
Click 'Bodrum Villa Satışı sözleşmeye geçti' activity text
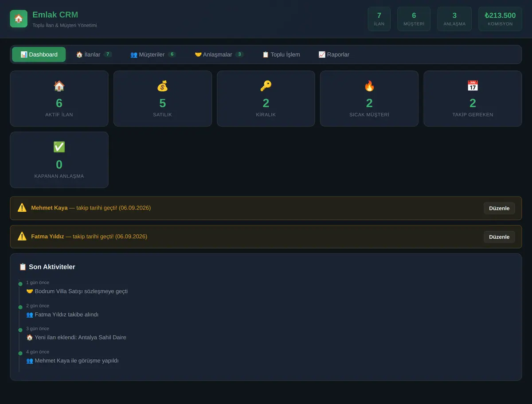point(81,291)
